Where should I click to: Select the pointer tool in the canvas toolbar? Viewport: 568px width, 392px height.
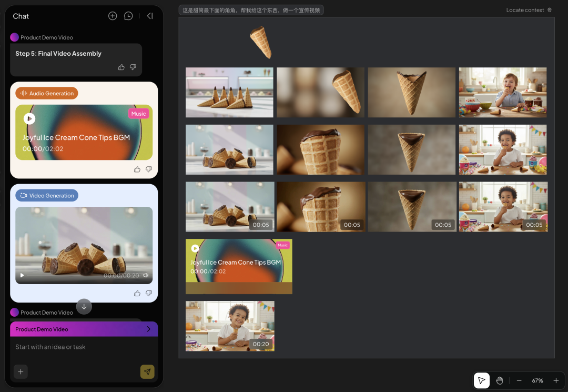(x=481, y=380)
